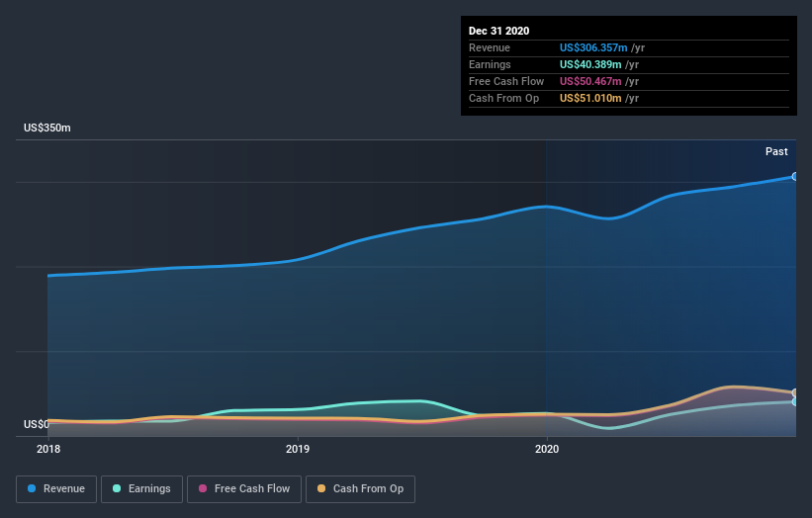Click the Earnings label in tooltip

pyautogui.click(x=490, y=64)
